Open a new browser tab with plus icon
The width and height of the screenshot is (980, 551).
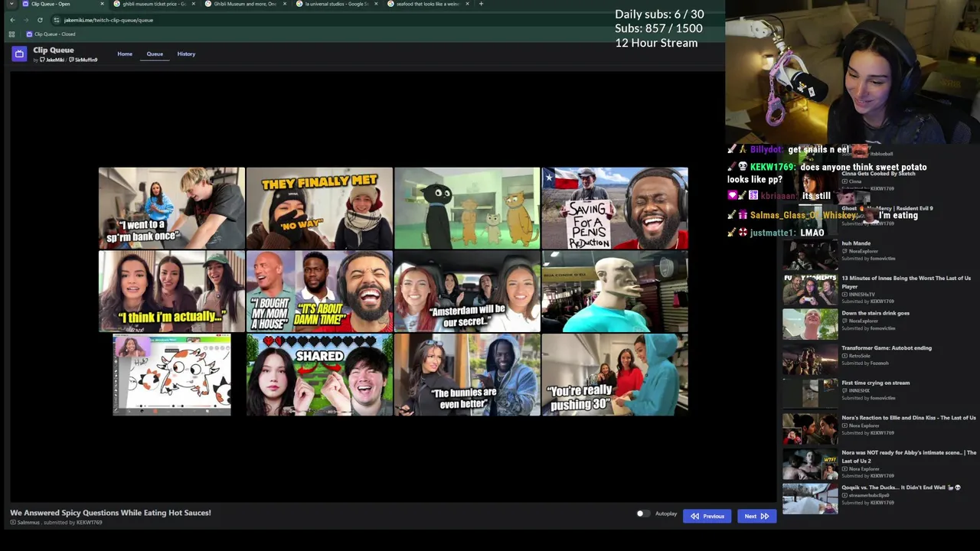click(x=481, y=4)
